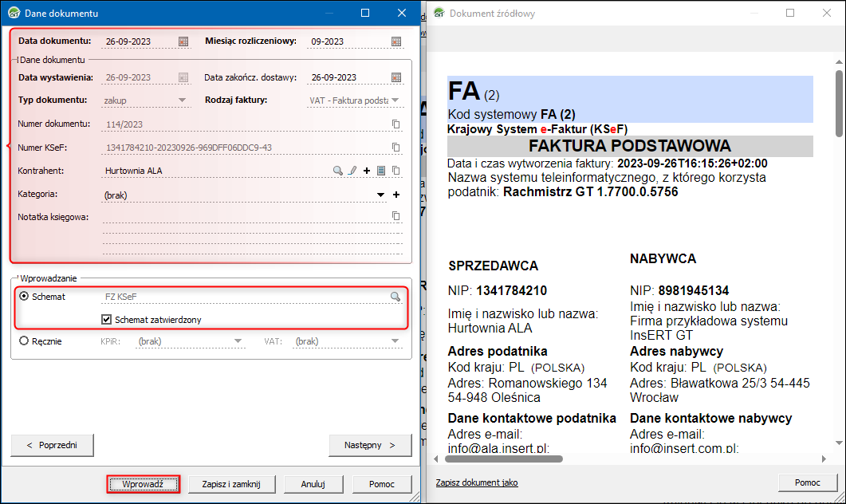This screenshot has height=504, width=846.
Task: Copy icon next to Notatka księgowa
Action: coord(396,216)
